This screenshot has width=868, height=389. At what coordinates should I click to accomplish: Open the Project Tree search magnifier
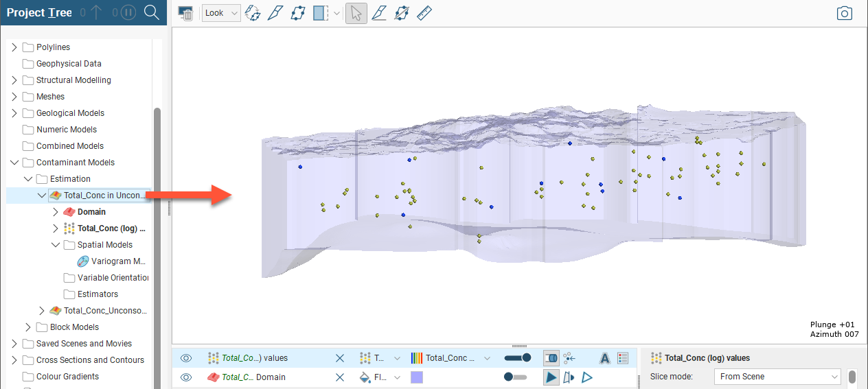pos(152,12)
